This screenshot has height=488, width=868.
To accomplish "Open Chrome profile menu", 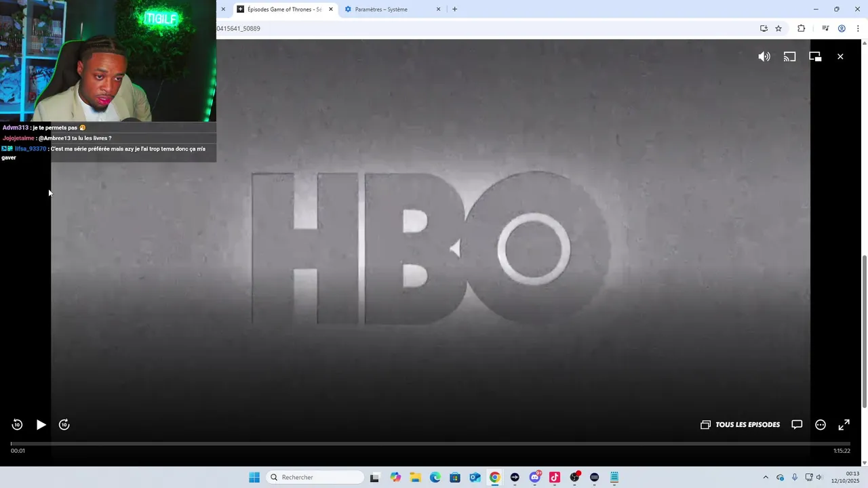I will point(842,28).
